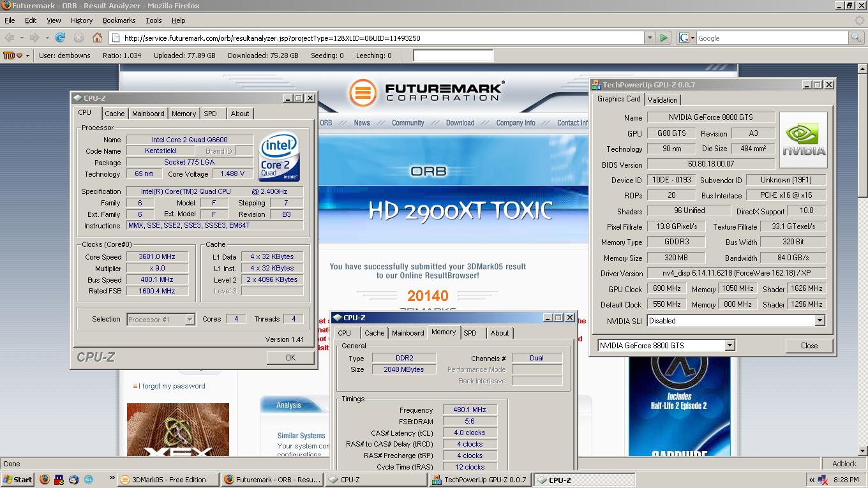Open the Community link on Futuremark page

[x=408, y=123]
